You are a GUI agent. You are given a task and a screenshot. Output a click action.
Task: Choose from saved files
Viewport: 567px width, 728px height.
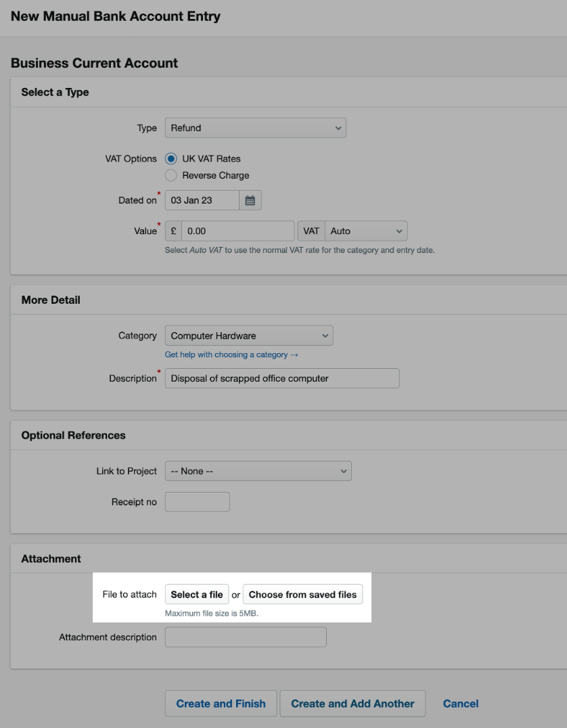(x=302, y=594)
